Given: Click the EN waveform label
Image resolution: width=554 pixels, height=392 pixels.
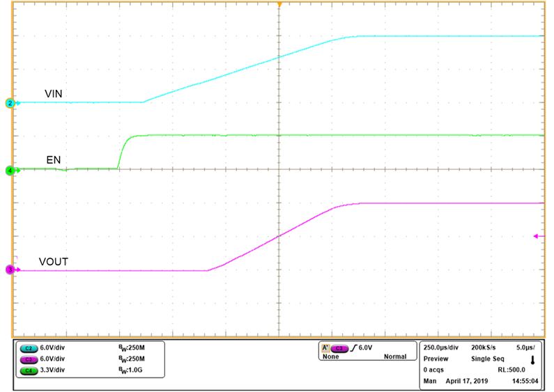Looking at the screenshot, I should coord(54,160).
